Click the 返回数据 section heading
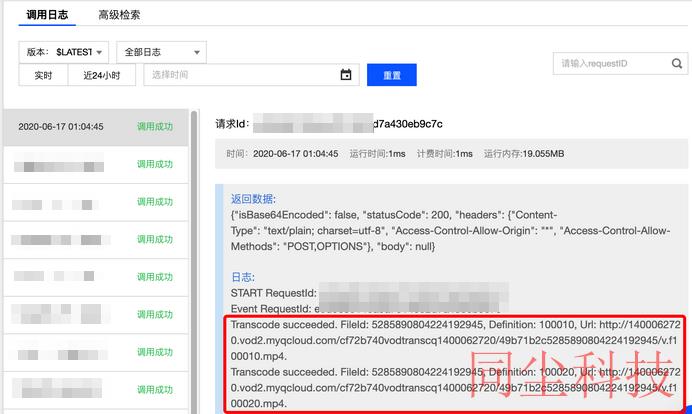692x414 pixels. 252,199
